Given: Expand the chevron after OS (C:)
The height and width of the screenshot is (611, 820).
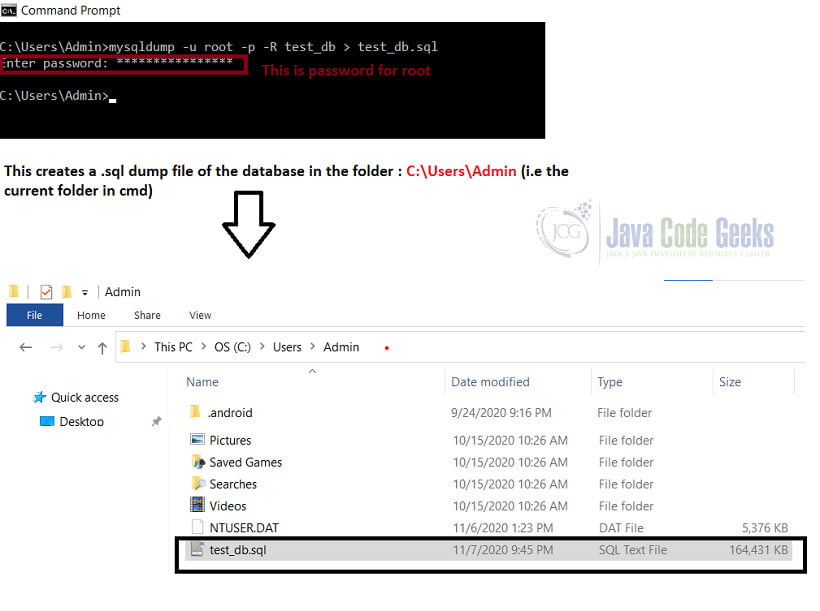Looking at the screenshot, I should tap(262, 346).
